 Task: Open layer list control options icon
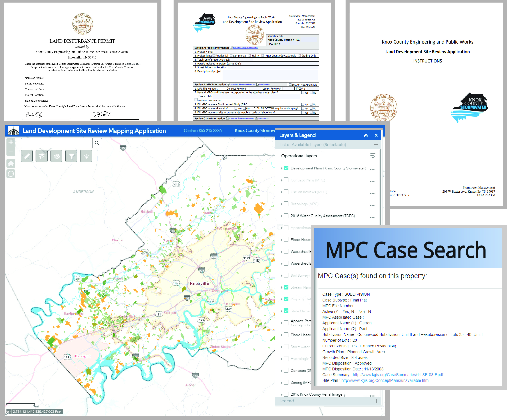[373, 156]
